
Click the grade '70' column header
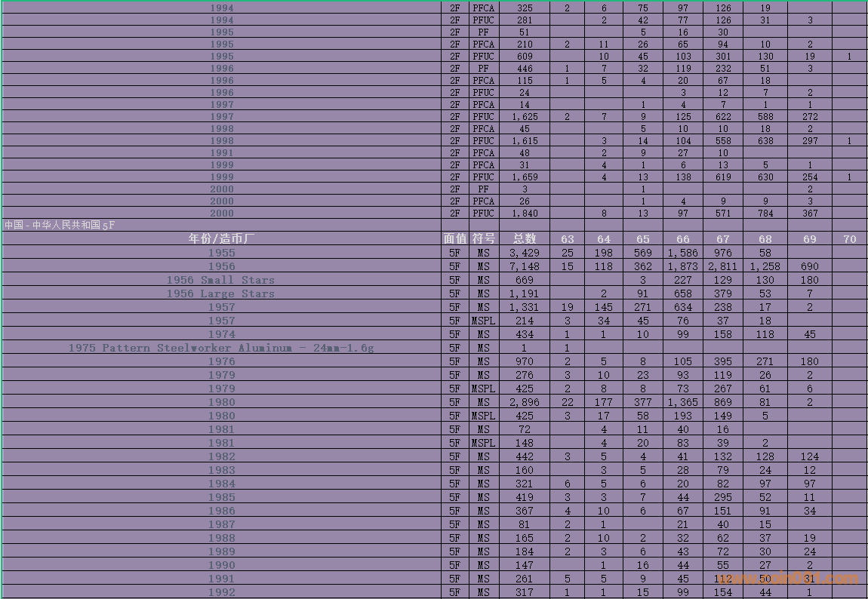(849, 239)
